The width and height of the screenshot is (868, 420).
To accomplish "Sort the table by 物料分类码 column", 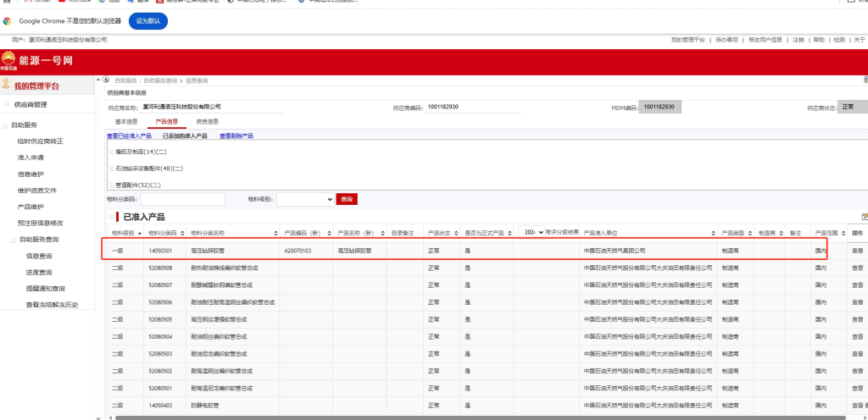I will pyautogui.click(x=181, y=232).
